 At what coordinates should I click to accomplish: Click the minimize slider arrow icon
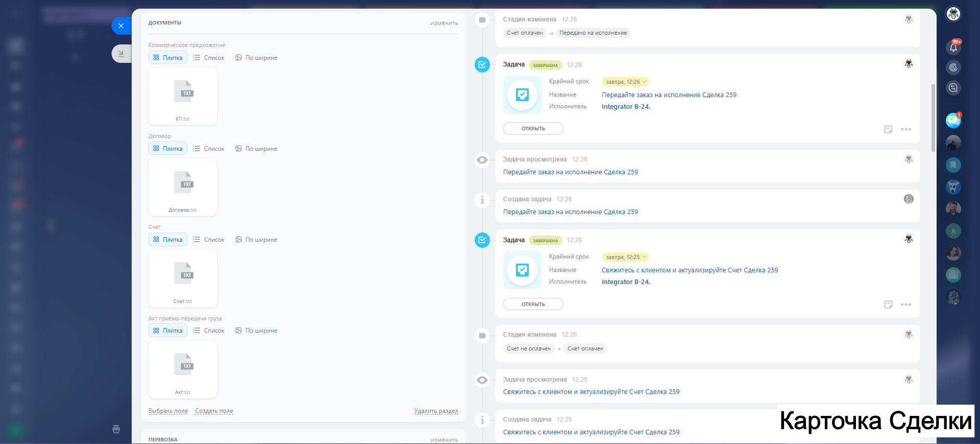tap(121, 53)
